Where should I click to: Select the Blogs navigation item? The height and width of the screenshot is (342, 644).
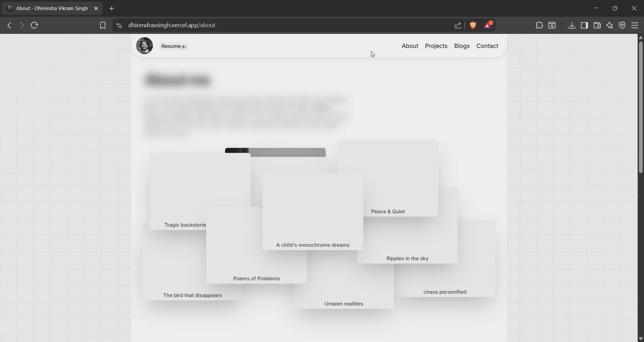tap(462, 46)
